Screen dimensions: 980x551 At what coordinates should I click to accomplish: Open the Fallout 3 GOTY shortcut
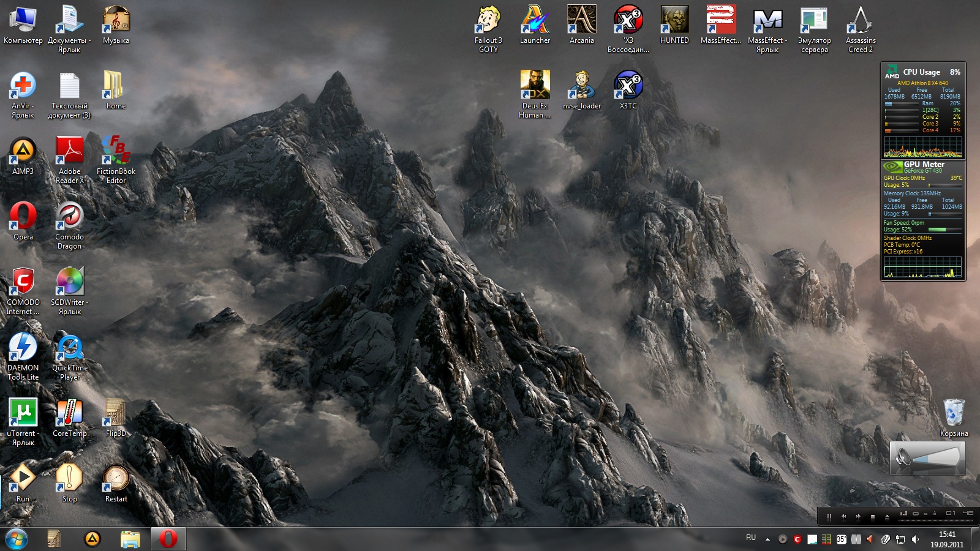488,21
